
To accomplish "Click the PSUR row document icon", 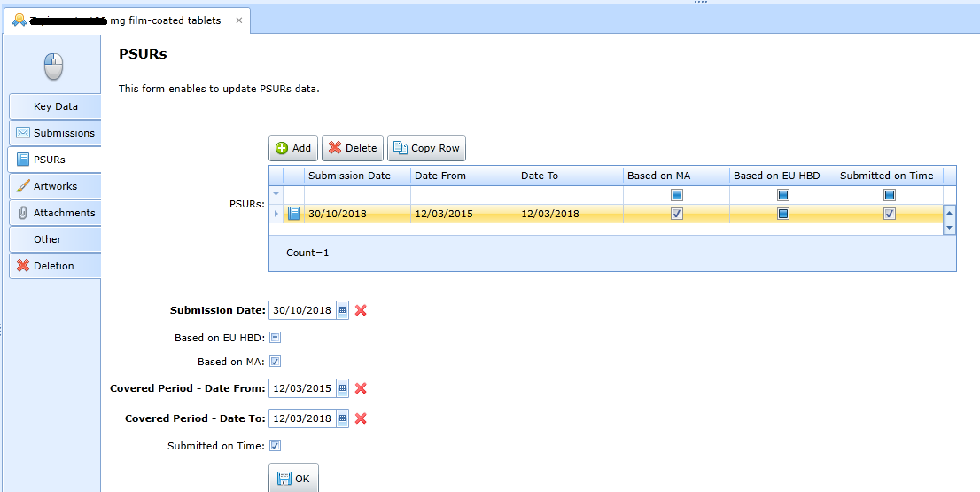I will click(295, 214).
